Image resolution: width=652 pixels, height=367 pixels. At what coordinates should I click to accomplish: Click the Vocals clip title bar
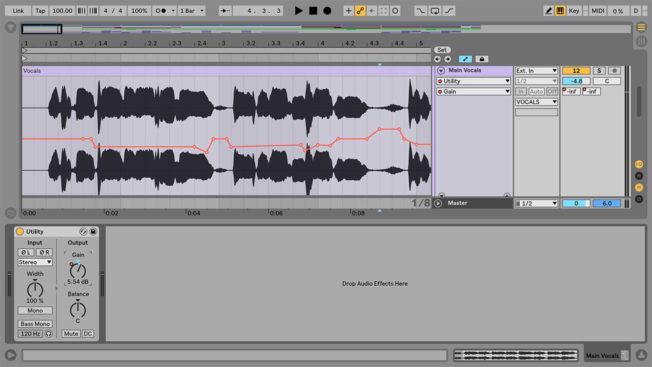pos(227,71)
